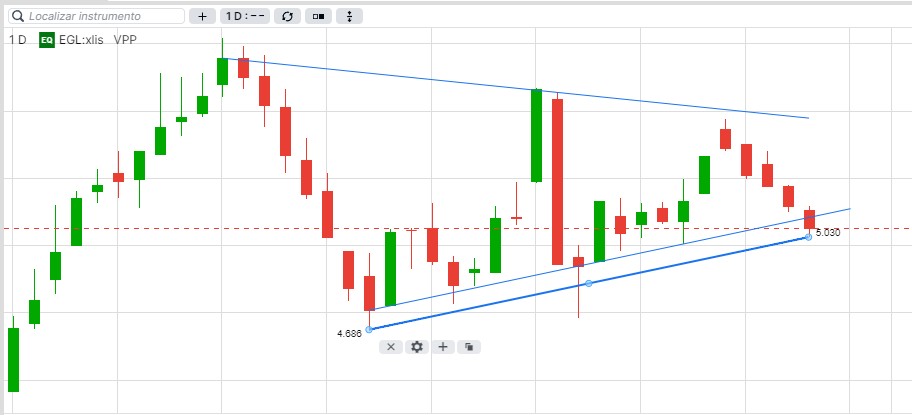Image resolution: width=912 pixels, height=415 pixels.
Task: Select trendline endpoint handle near 5.030
Action: coord(808,237)
